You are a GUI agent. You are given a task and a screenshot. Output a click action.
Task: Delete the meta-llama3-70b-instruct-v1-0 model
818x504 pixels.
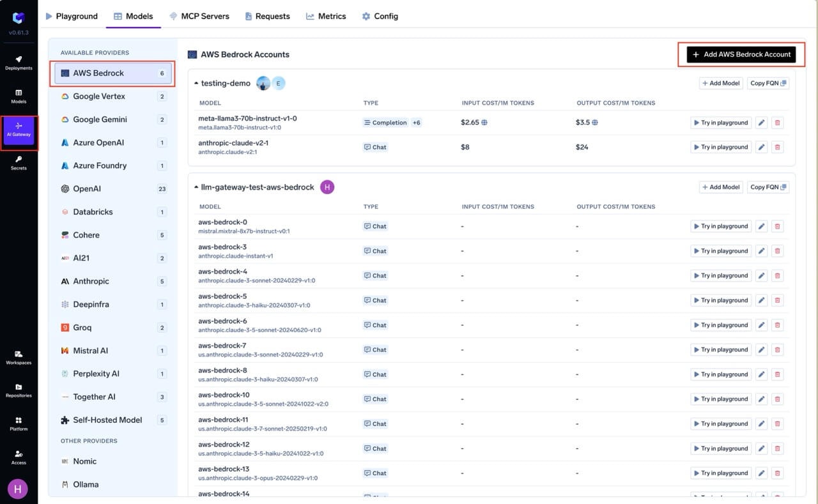pos(777,123)
